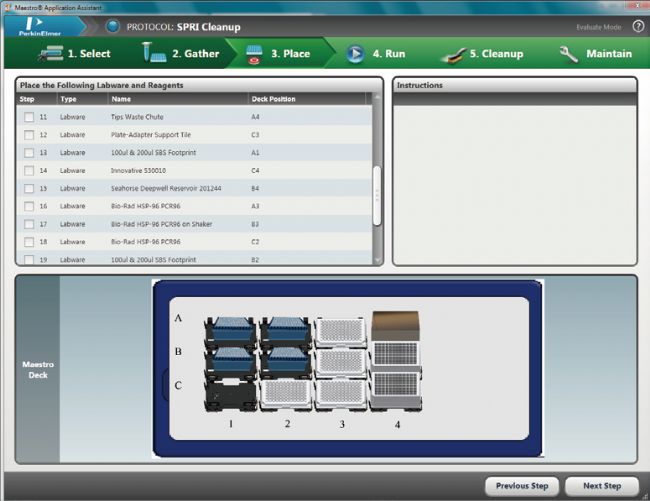Screen dimensions: 650x501
Task: Click deck position cell A4
Action: 255,117
